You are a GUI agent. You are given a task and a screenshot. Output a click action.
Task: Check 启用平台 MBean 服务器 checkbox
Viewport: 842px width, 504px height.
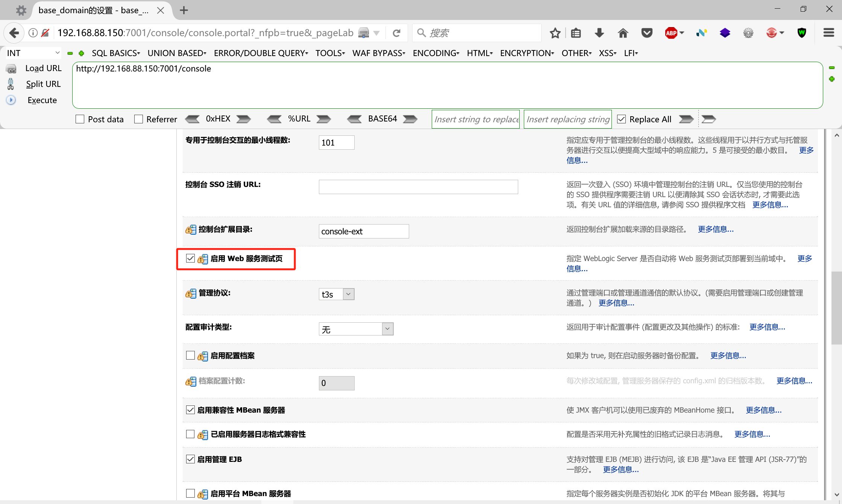(190, 493)
